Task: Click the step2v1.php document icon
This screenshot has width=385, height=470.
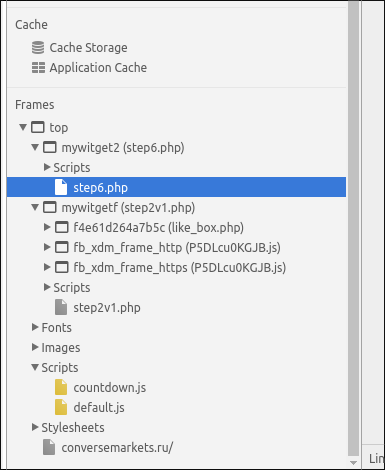Action: pos(61,307)
